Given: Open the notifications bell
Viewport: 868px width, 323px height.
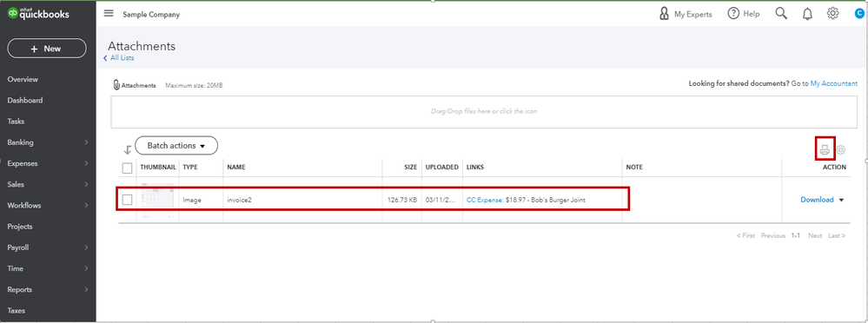Looking at the screenshot, I should pyautogui.click(x=807, y=15).
